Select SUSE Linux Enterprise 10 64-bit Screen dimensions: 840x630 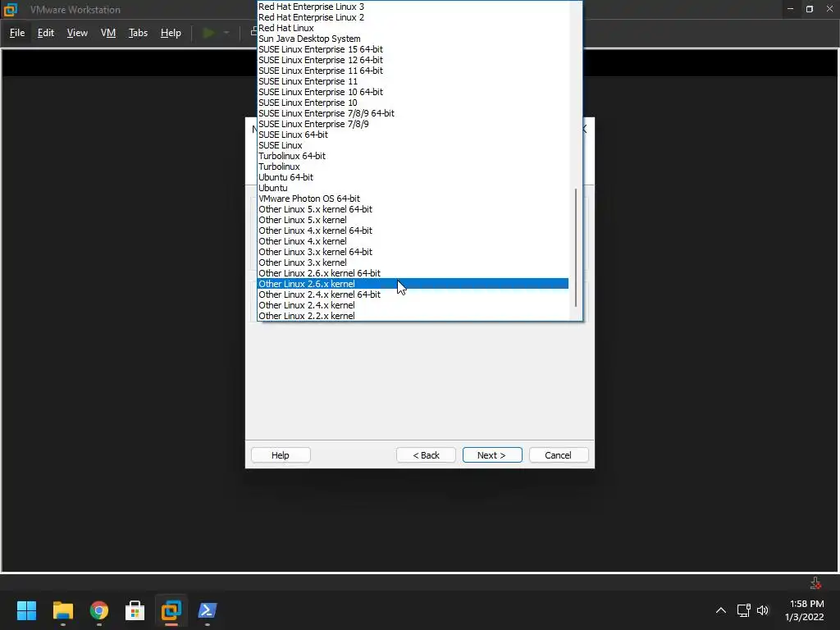[x=413, y=92]
